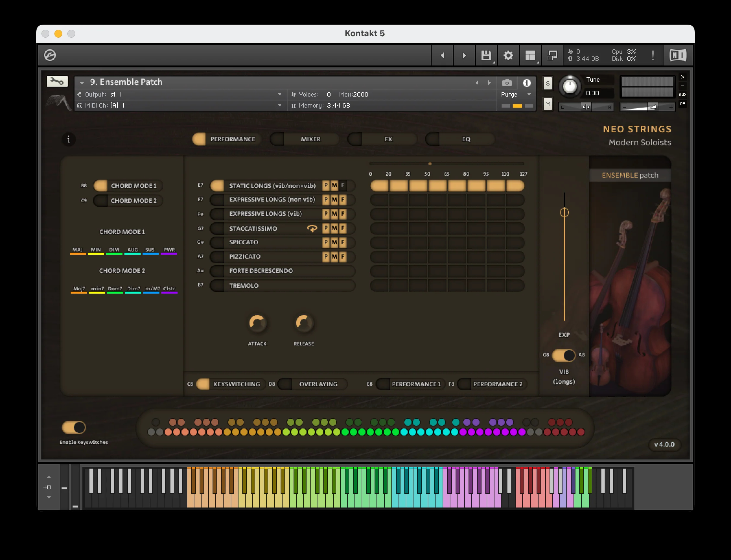Click the PV button

683,104
